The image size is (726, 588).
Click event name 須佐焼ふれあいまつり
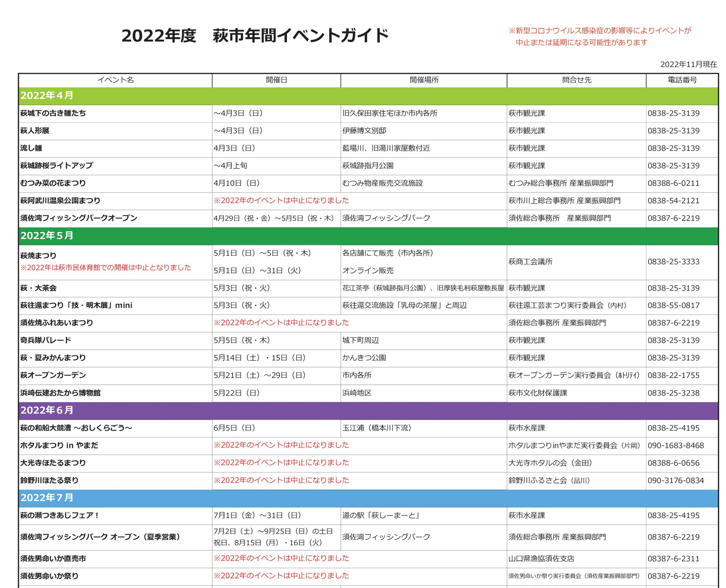56,323
